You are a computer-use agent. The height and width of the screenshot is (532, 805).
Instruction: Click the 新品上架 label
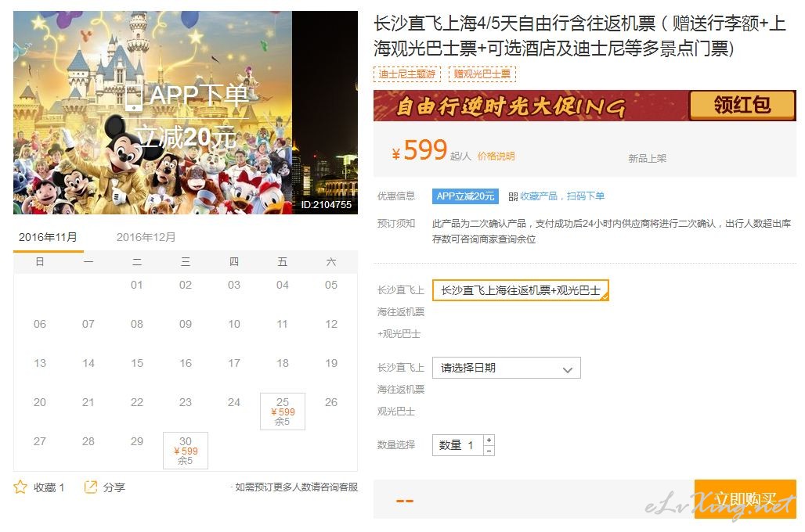[648, 159]
